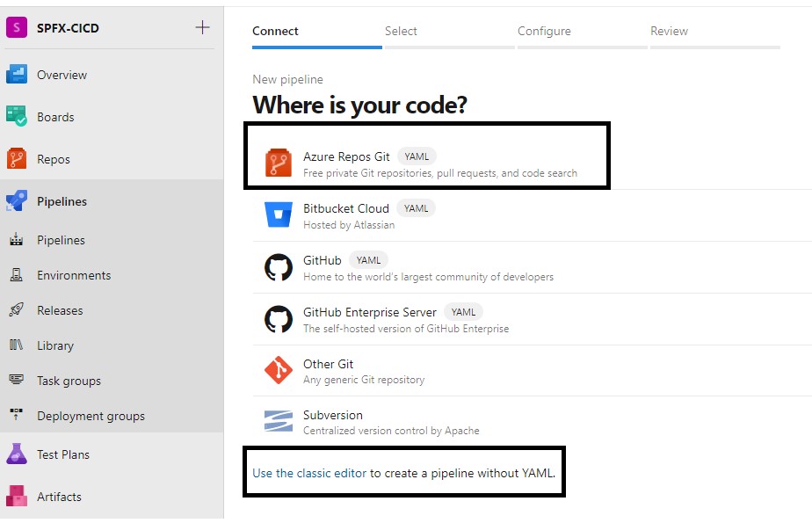
Task: Click the Bitbucket Cloud bucket icon
Action: [278, 215]
